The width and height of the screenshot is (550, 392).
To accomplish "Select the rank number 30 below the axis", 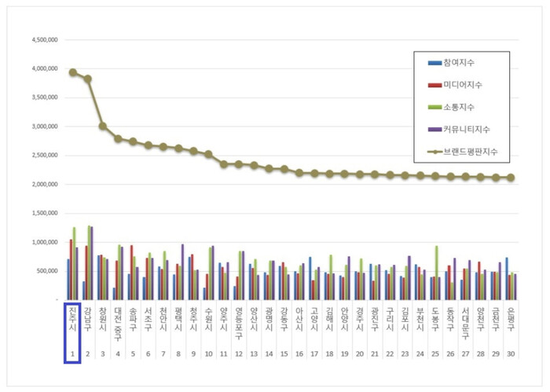I will click(x=511, y=355).
